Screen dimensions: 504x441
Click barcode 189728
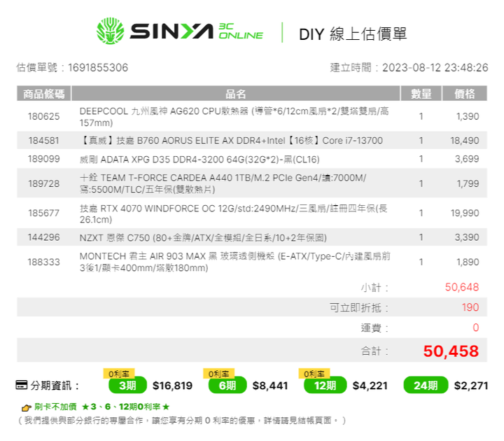43,183
